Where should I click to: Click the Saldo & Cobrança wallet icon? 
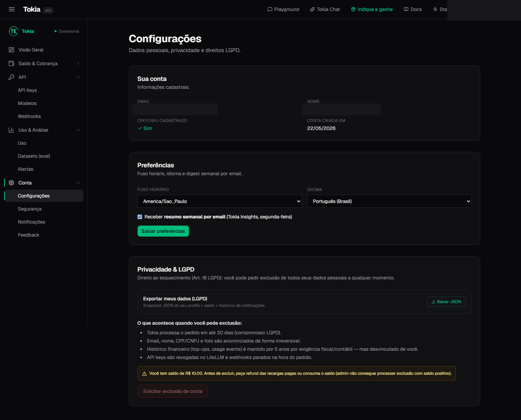tap(11, 63)
